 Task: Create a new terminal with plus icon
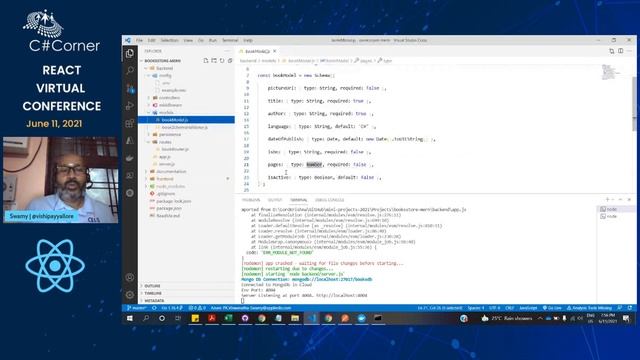[607, 200]
